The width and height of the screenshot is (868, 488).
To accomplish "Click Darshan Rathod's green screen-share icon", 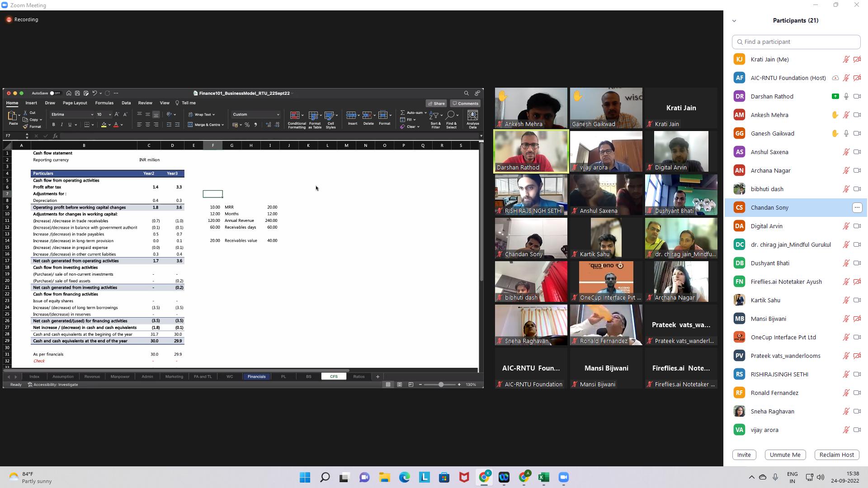I will 835,96.
